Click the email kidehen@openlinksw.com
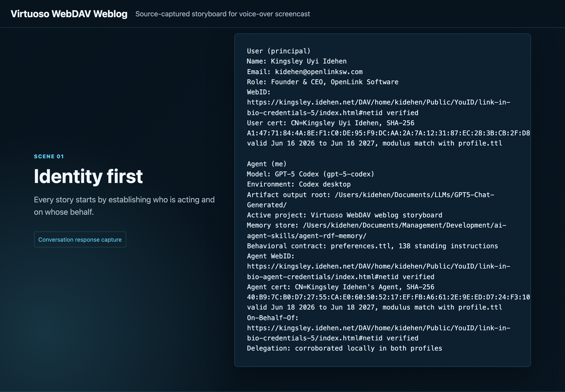This screenshot has width=565, height=392. [319, 72]
